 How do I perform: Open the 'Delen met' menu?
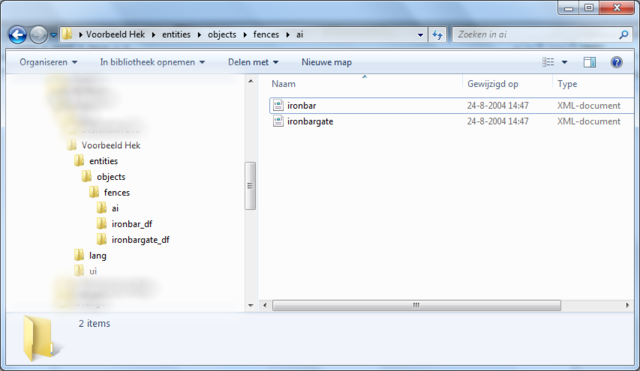[x=253, y=62]
